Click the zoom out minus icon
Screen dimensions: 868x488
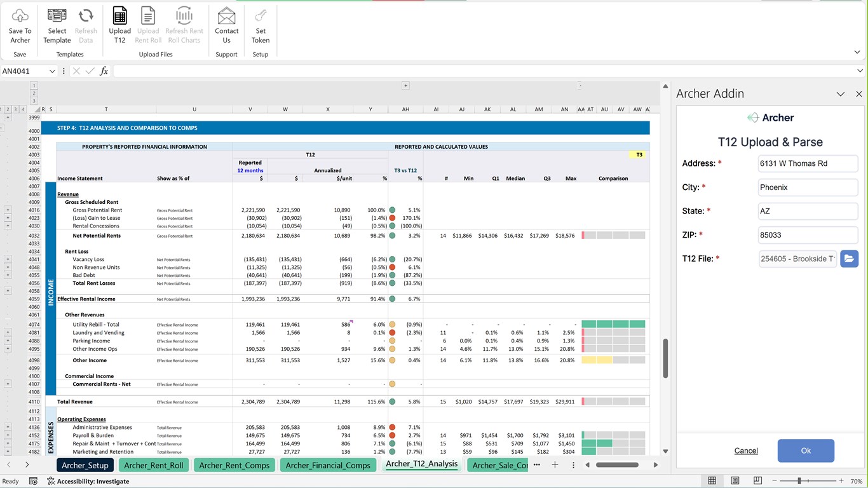tap(774, 481)
